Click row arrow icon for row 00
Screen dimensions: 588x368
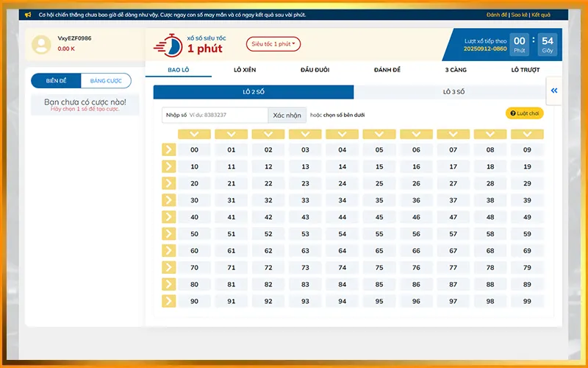click(168, 149)
